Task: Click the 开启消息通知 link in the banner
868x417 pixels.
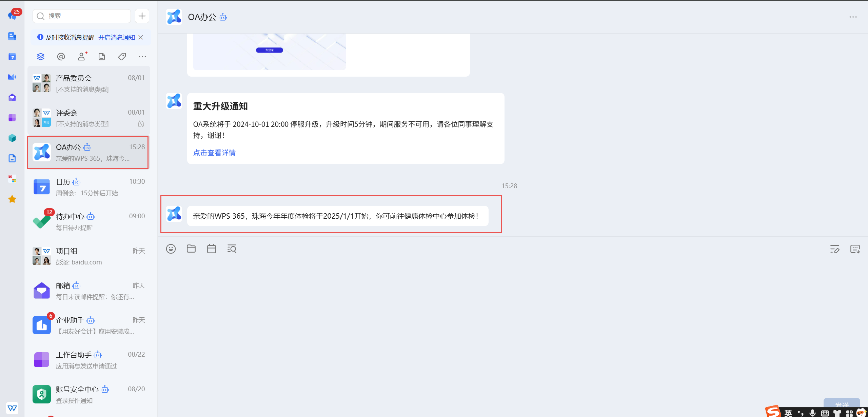Action: (116, 37)
